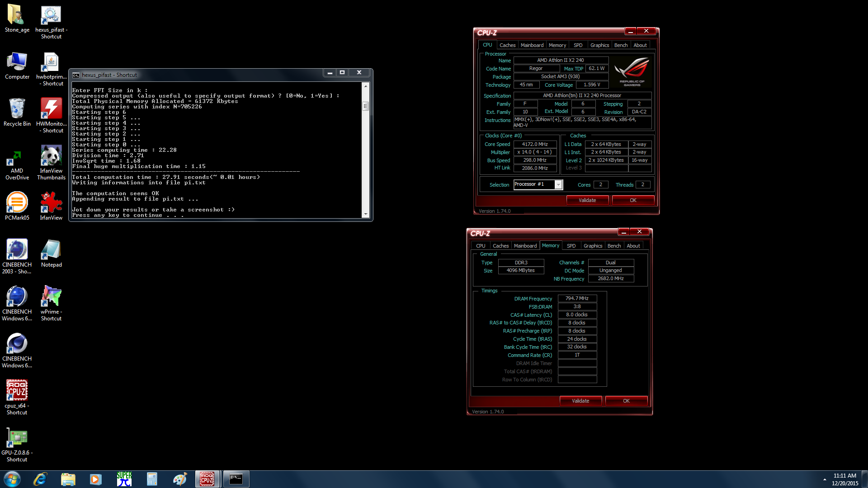This screenshot has width=868, height=488.
Task: Open SPD tab in upper CPU-Z window
Action: (x=578, y=45)
